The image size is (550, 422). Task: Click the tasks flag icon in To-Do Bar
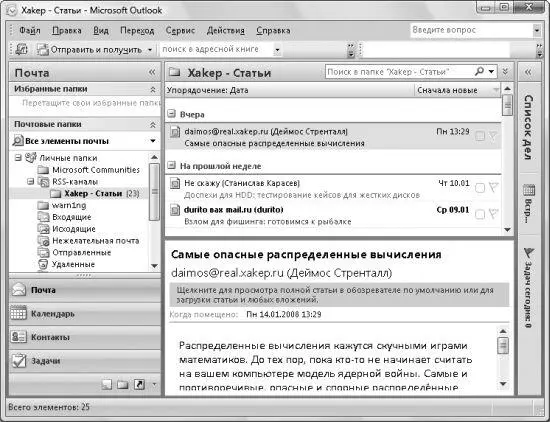(x=529, y=253)
